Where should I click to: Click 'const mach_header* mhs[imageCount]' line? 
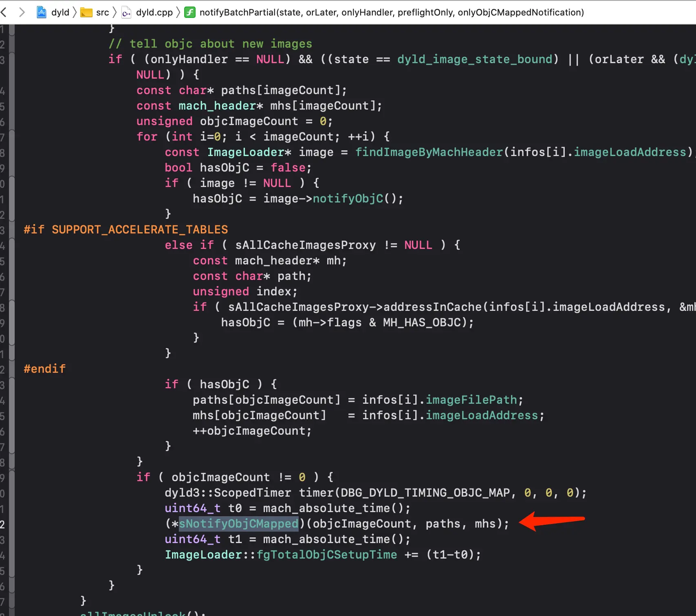[x=260, y=106]
